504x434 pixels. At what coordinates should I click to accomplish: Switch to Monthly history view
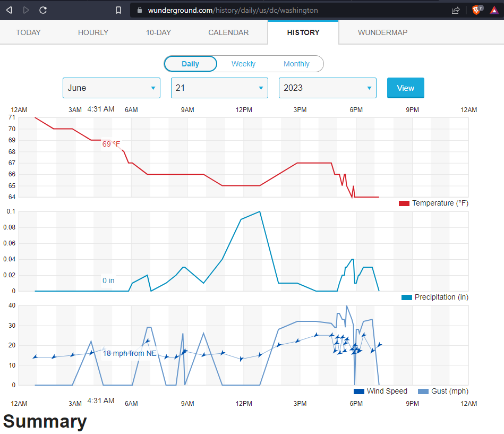tap(296, 64)
